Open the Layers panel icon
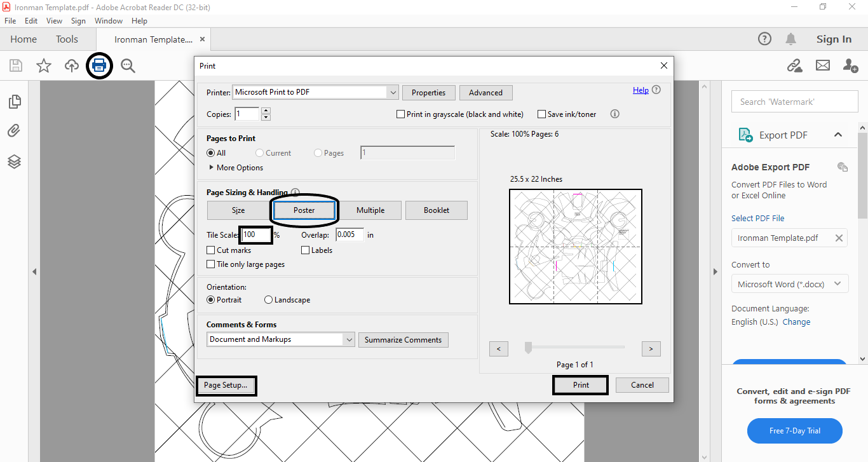 14,161
